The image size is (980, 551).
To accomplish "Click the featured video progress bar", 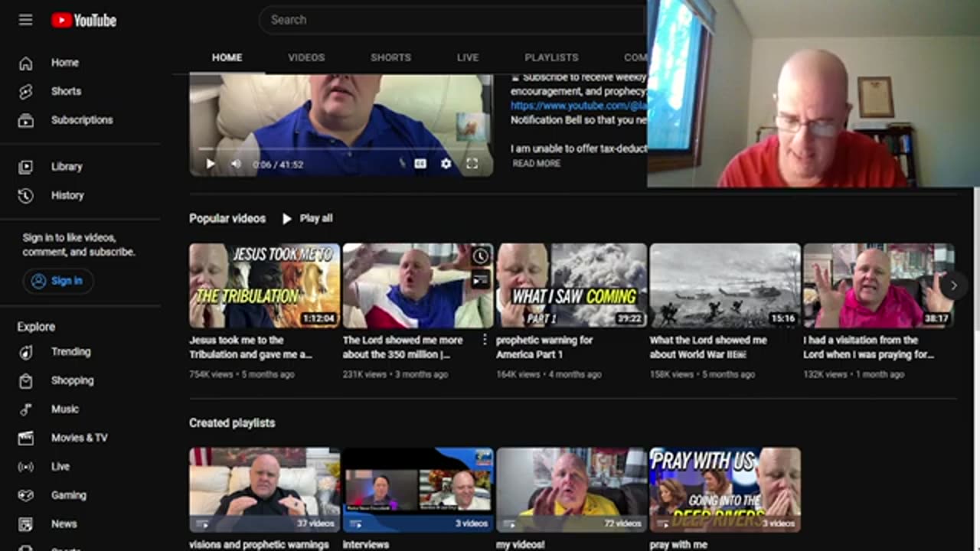I will 341,148.
